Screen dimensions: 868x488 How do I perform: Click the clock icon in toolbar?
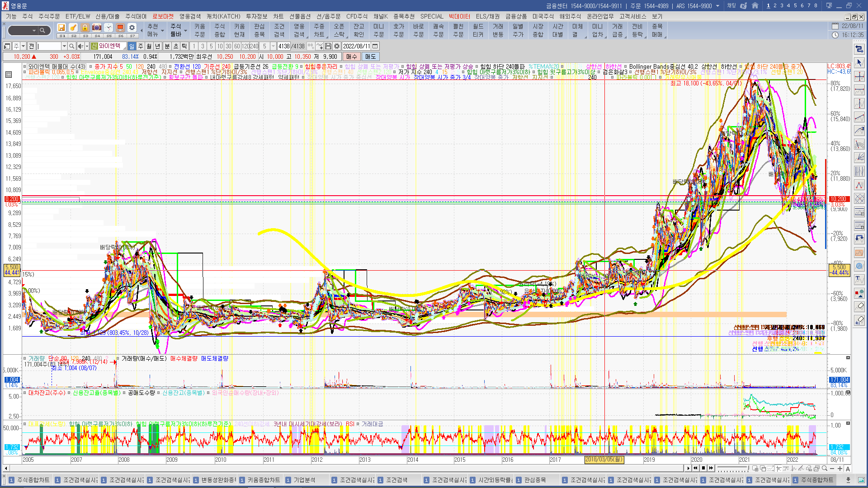(x=108, y=28)
